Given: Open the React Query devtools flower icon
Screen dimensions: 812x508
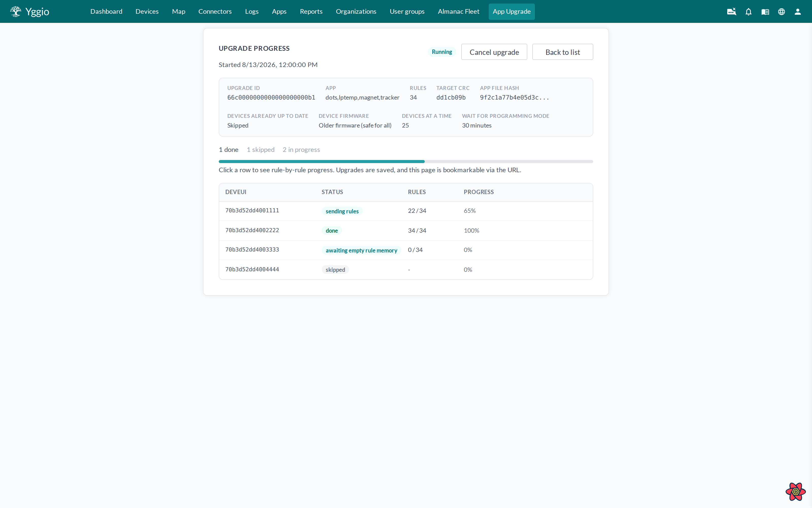Looking at the screenshot, I should (796, 491).
